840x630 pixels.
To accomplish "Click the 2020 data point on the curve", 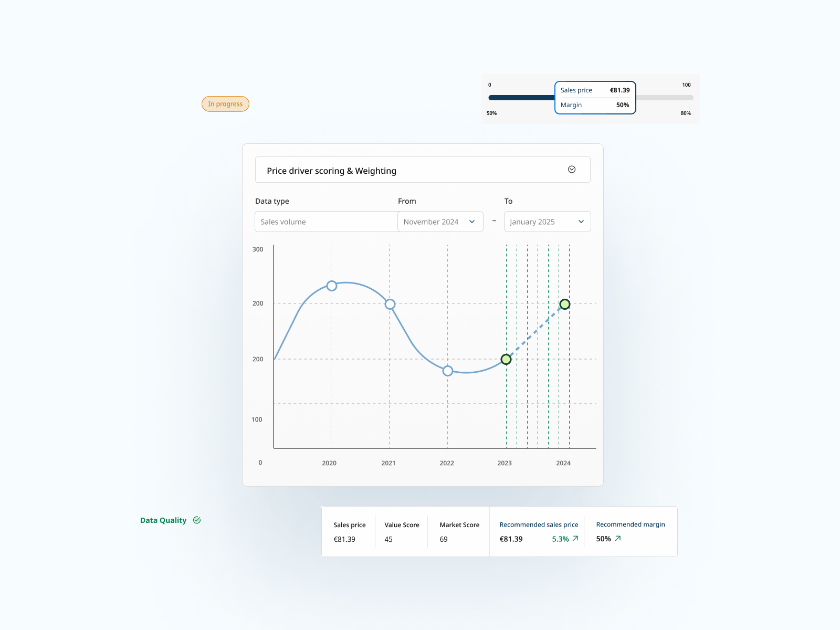I will (x=331, y=286).
